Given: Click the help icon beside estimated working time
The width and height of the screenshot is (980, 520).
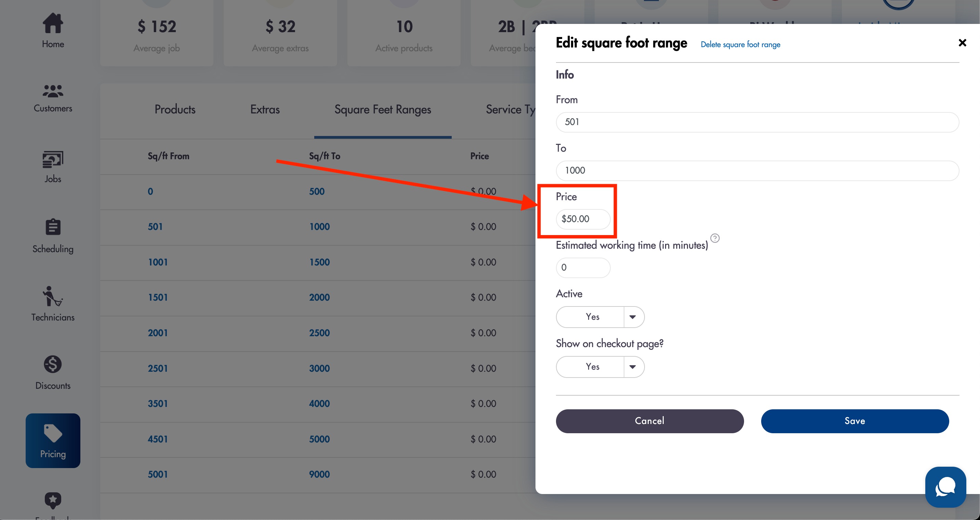Looking at the screenshot, I should coord(715,238).
